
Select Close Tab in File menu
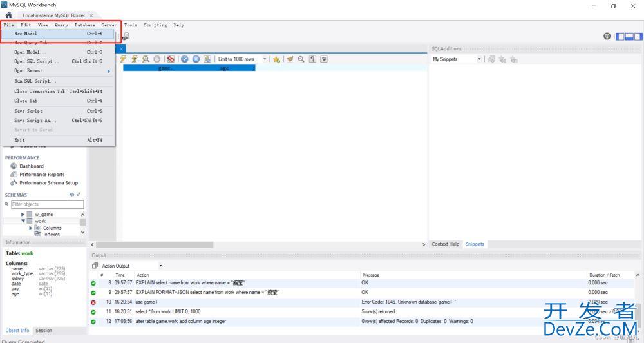pyautogui.click(x=58, y=101)
